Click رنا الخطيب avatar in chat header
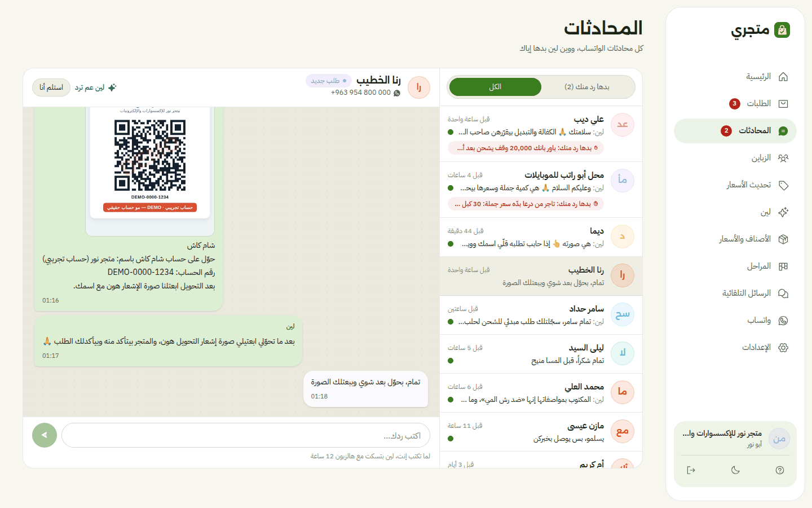This screenshot has height=508, width=812. 419,87
